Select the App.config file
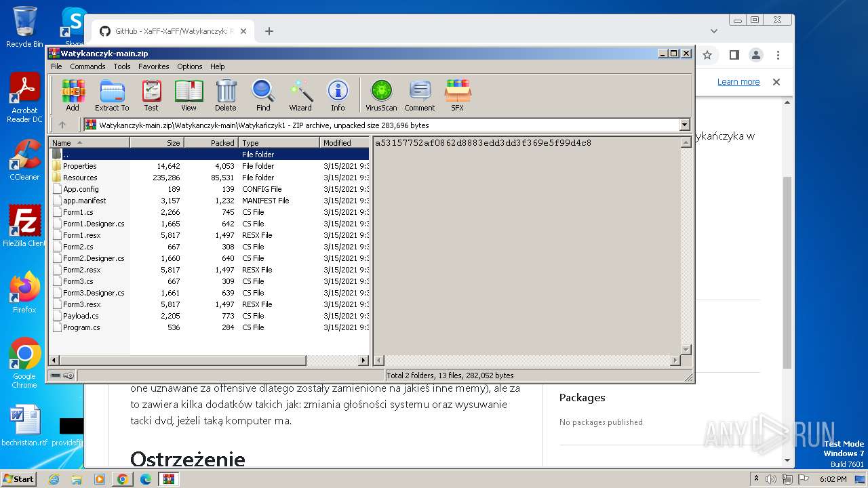This screenshot has width=868, height=488. point(209,189)
